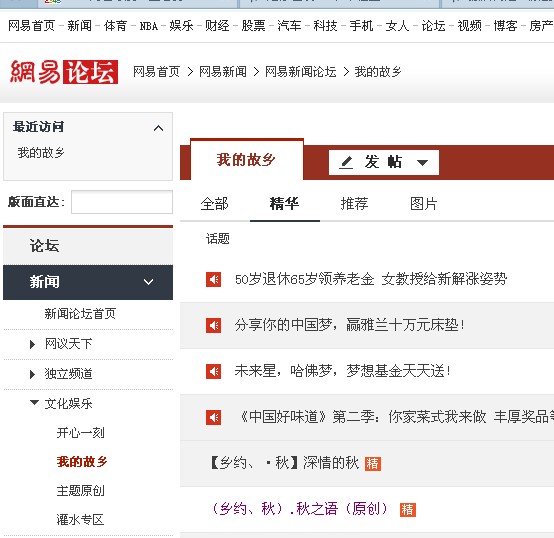This screenshot has height=538, width=554.
Task: Open post 50岁退休65岁领养老金 女教授给新解涨姿势
Action: point(371,279)
